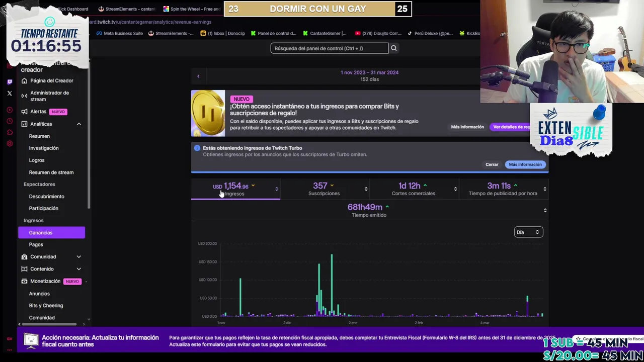Click the search magnifier button
This screenshot has width=644, height=362.
click(x=394, y=48)
